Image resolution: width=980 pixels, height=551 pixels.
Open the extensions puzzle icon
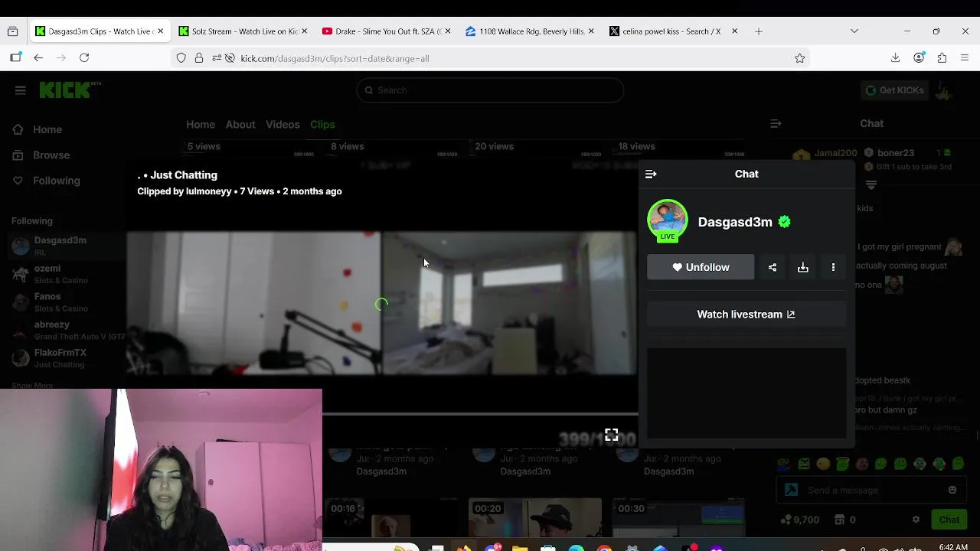(942, 58)
